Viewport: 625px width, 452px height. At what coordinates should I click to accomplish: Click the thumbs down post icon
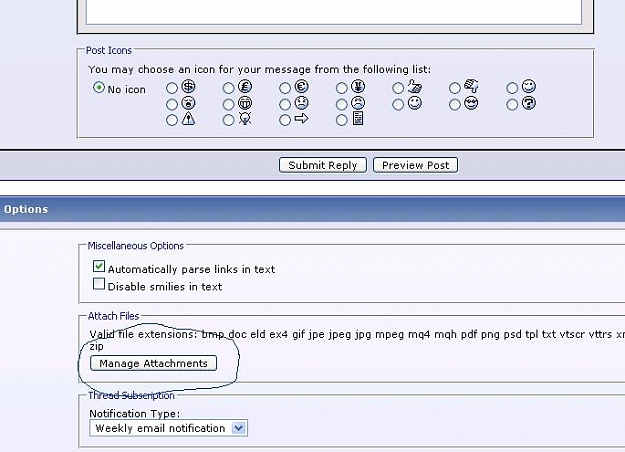coord(472,86)
